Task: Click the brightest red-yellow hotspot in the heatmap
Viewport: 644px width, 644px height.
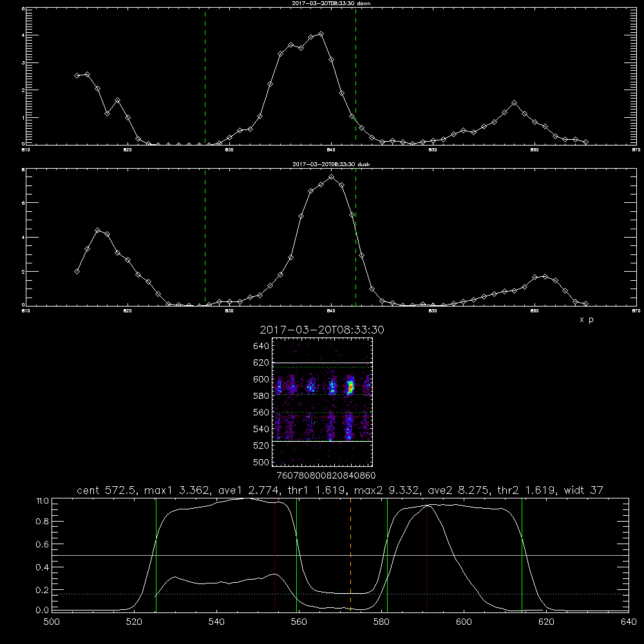Action: [x=350, y=386]
